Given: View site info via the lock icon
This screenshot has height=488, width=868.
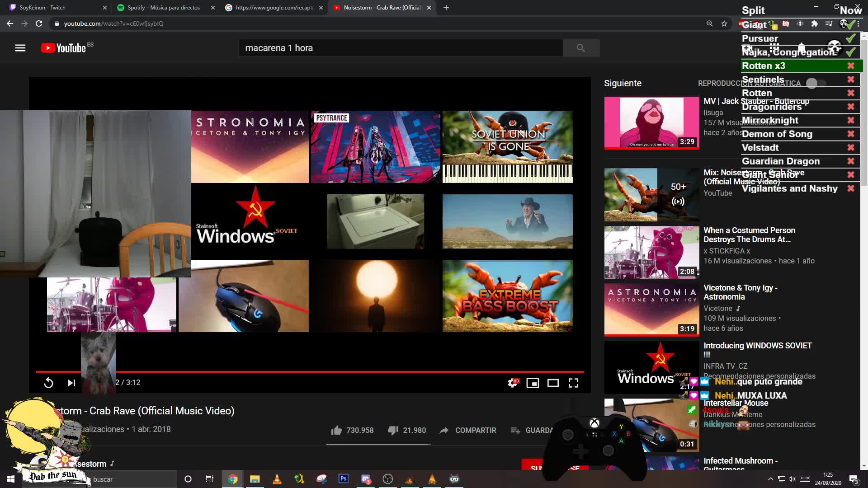Looking at the screenshot, I should [x=57, y=23].
